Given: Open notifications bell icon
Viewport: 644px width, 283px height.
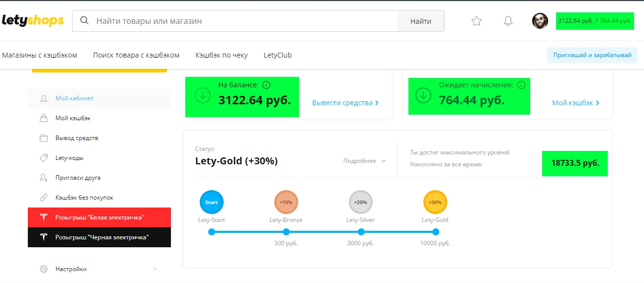Looking at the screenshot, I should tap(508, 21).
